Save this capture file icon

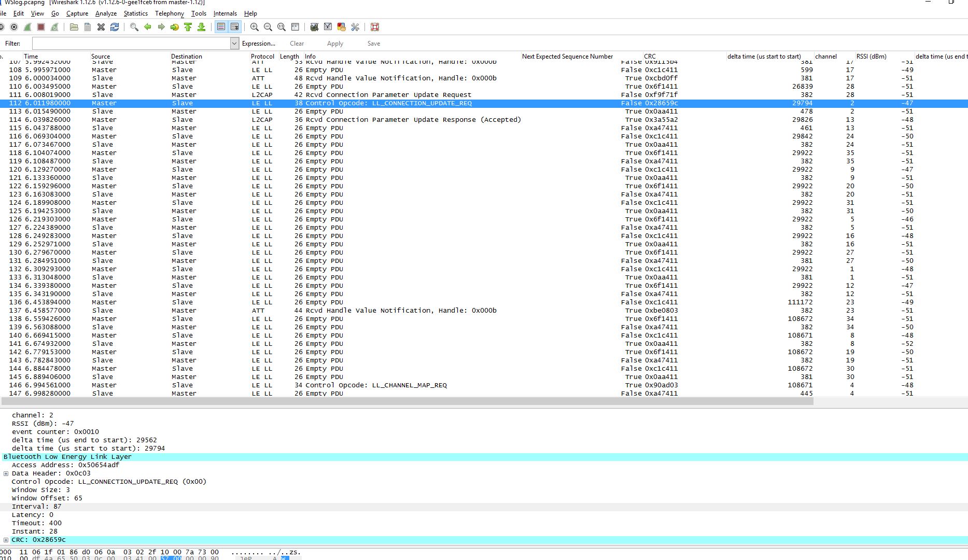pyautogui.click(x=88, y=27)
